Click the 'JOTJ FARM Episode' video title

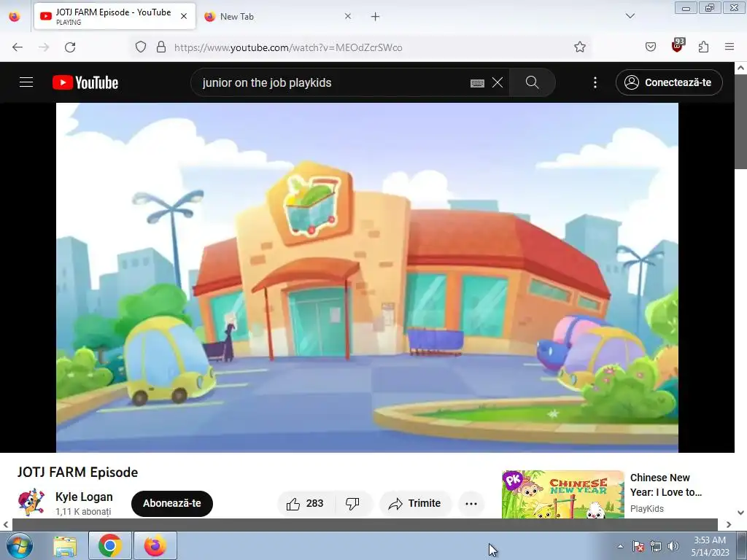click(77, 472)
